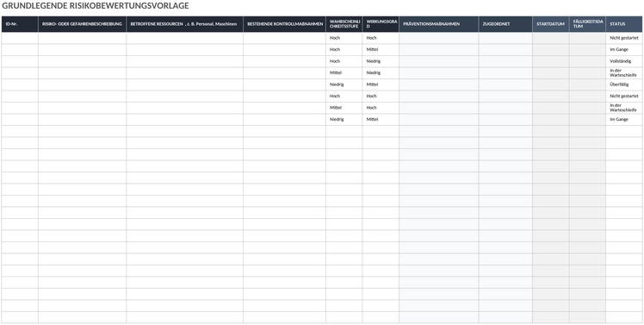Select first 'In der Warteschleife' status cell

(x=624, y=72)
